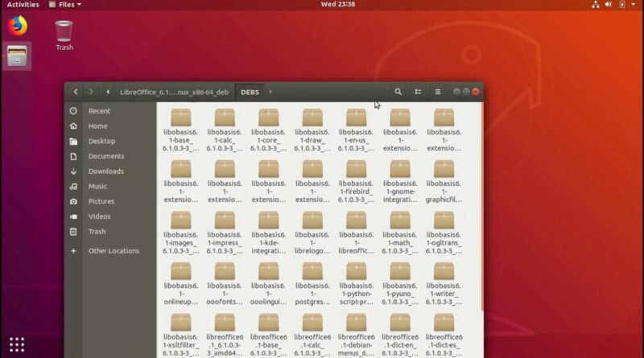Select the libreoffice6.1-dict-en package file
This screenshot has height=358, width=644.
tap(400, 335)
